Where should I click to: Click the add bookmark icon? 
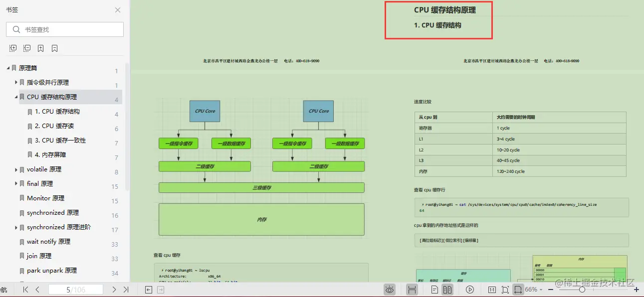point(41,48)
